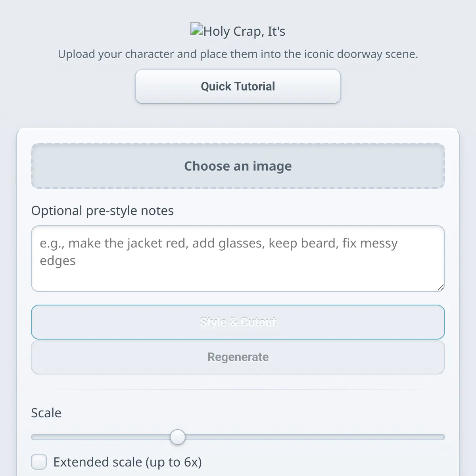Set Scale slider to its maximum end
Viewport: 476px width, 476px height.
[x=444, y=437]
